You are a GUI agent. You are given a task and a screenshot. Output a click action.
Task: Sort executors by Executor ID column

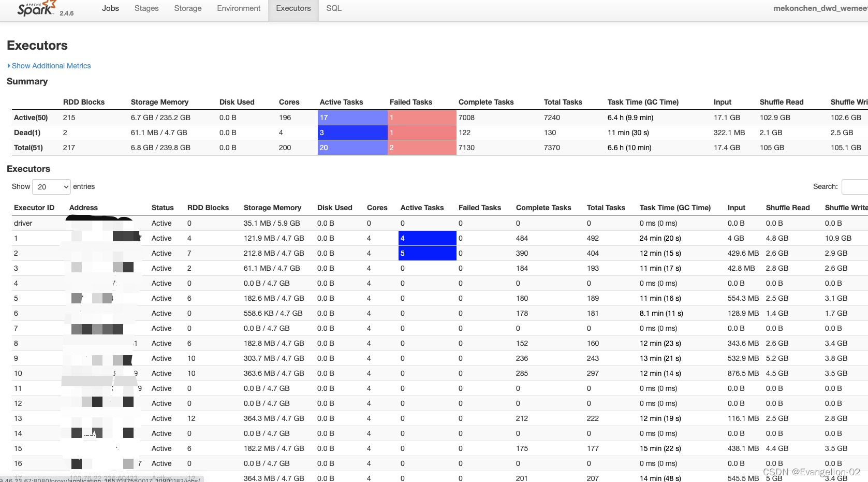pos(34,208)
